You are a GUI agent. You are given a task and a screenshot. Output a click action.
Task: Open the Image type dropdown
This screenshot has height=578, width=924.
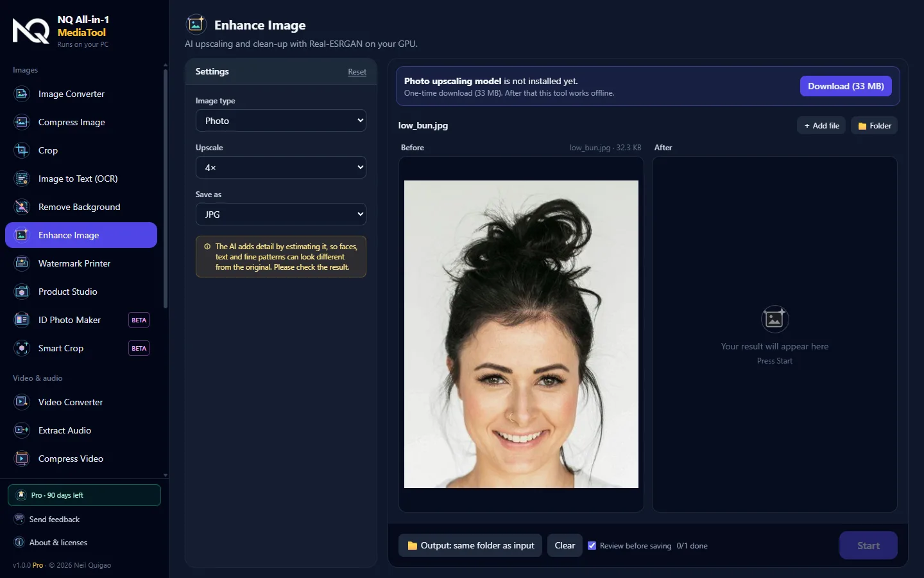click(281, 121)
